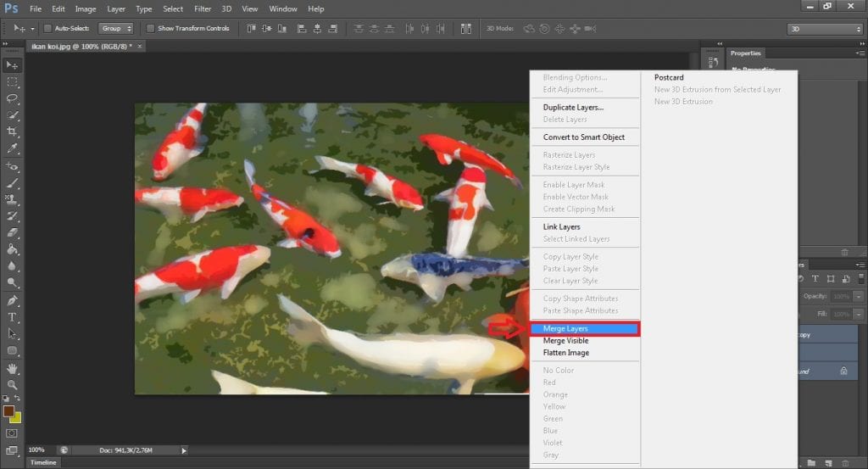Image resolution: width=868 pixels, height=469 pixels.
Task: Select the Crop tool
Action: coord(12,131)
